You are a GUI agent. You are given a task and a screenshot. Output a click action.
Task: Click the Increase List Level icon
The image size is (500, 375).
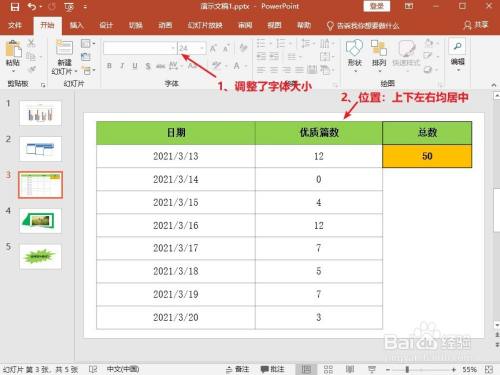click(274, 56)
